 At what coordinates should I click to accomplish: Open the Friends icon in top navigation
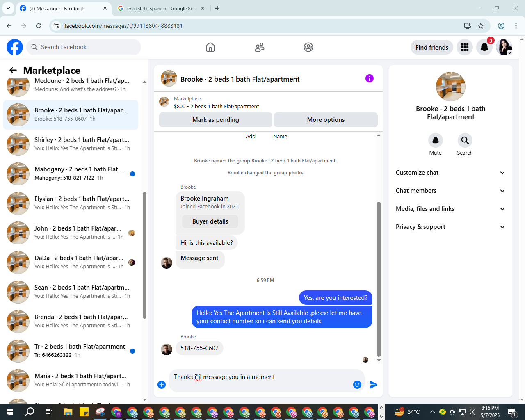coord(260,47)
